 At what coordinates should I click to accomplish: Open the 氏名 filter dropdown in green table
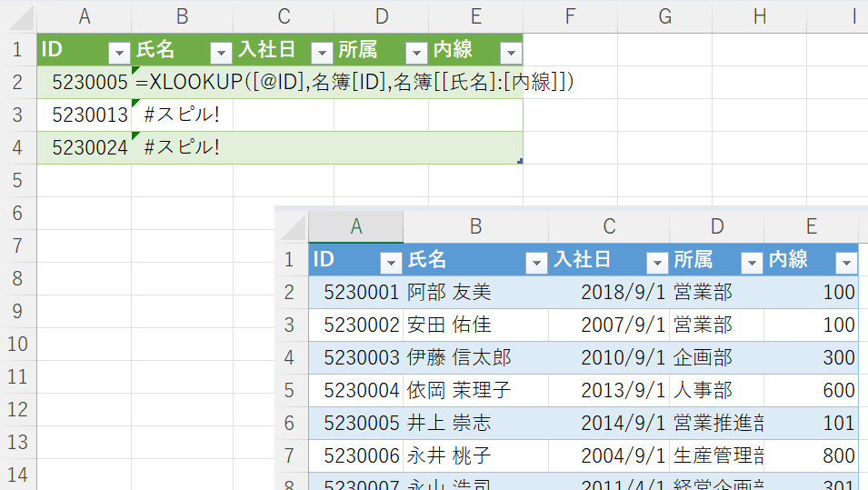click(x=221, y=53)
